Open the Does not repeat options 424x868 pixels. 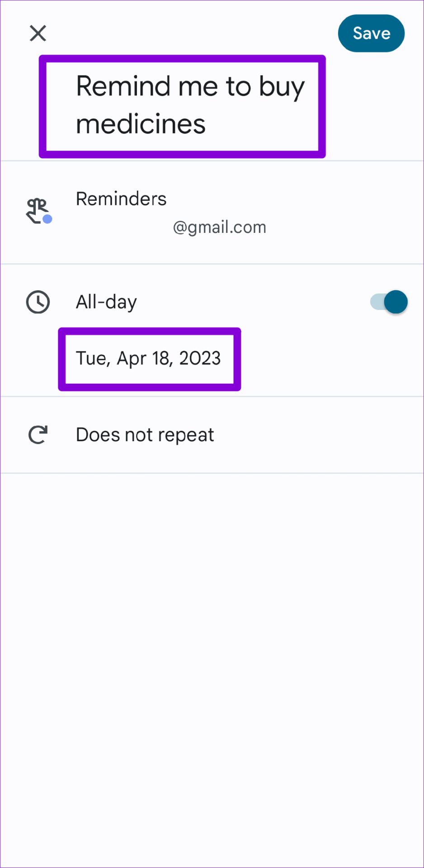tap(212, 435)
